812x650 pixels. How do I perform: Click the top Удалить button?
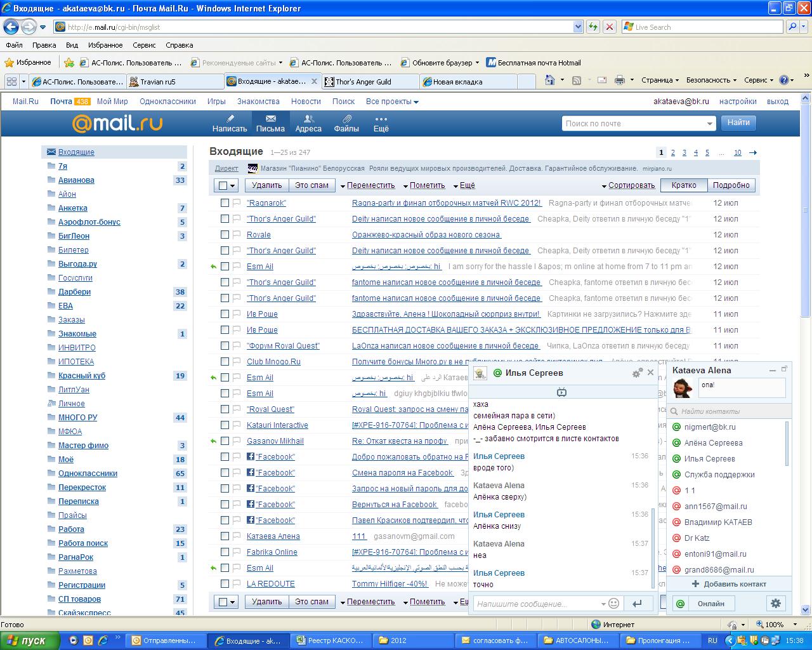click(x=266, y=185)
